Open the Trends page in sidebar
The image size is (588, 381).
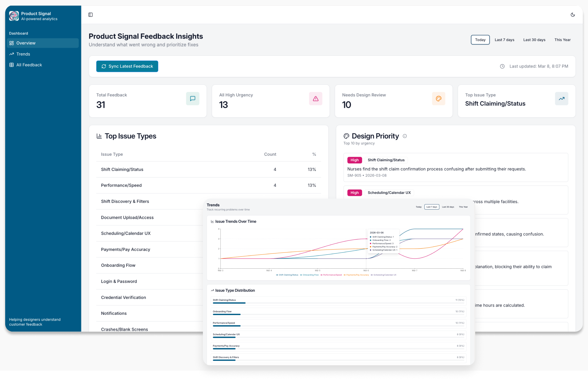42,54
